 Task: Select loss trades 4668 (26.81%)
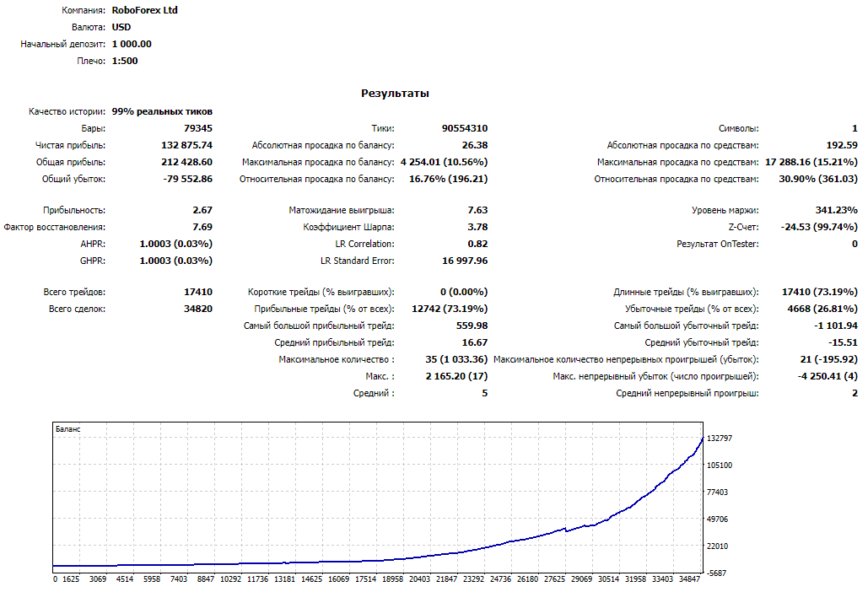(x=822, y=309)
